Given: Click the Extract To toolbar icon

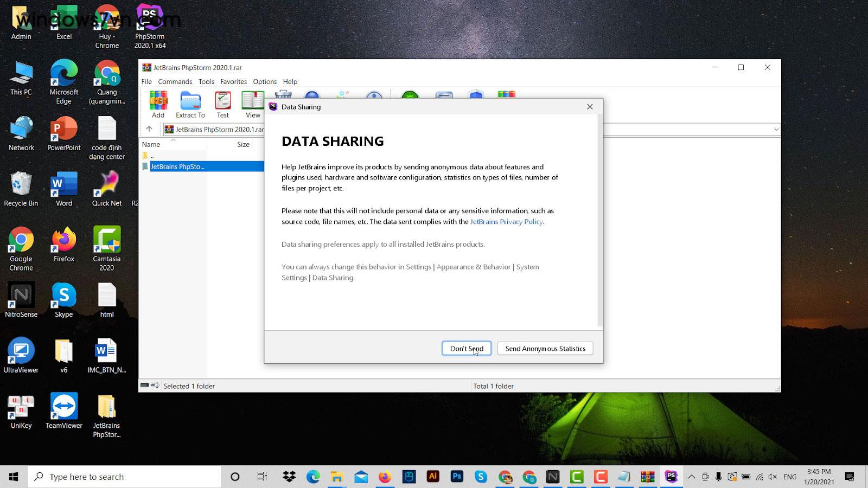Looking at the screenshot, I should (190, 104).
